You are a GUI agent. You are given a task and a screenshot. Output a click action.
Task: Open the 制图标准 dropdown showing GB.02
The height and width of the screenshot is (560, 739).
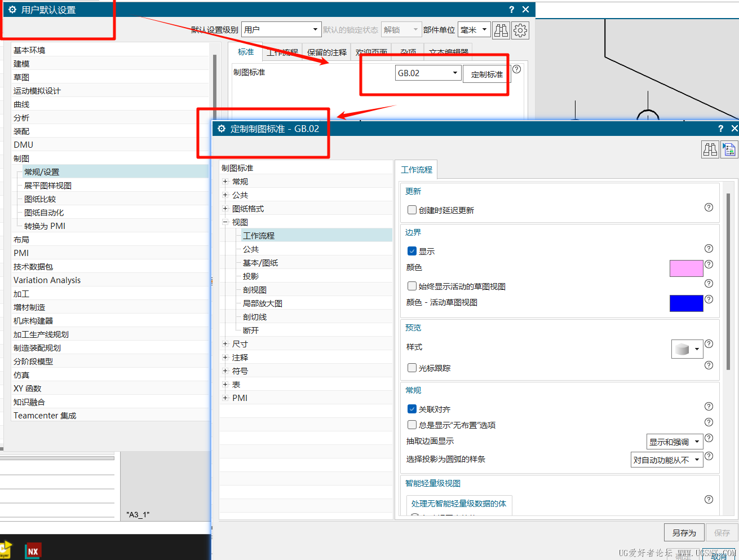click(x=428, y=73)
